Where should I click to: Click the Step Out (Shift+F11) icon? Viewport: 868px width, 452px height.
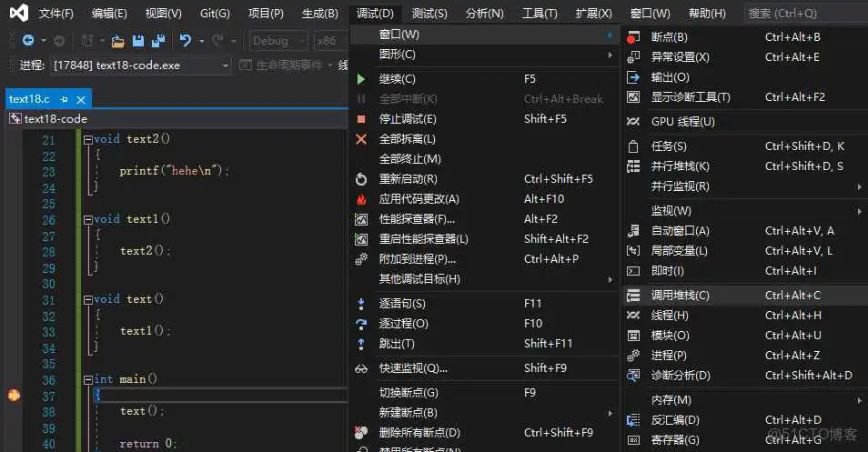361,344
